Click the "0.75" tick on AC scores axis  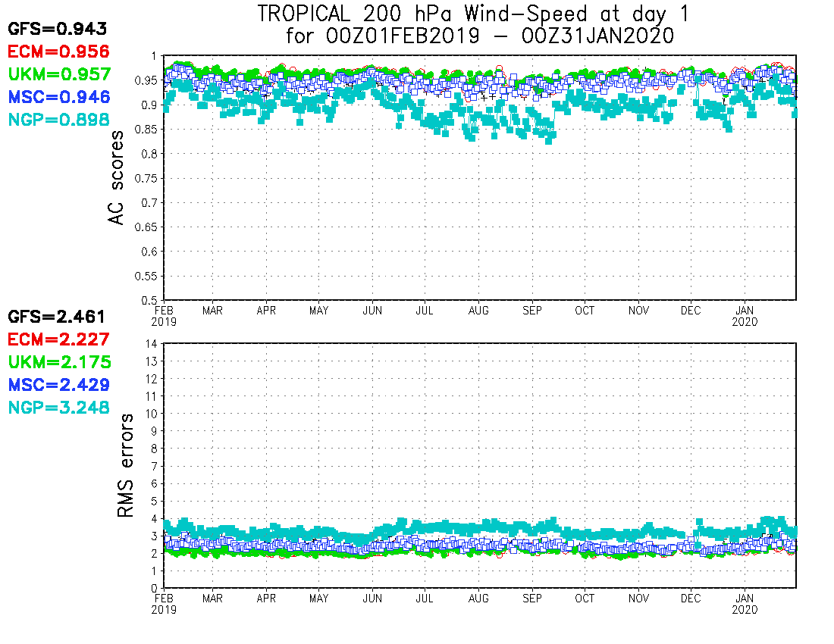(147, 179)
